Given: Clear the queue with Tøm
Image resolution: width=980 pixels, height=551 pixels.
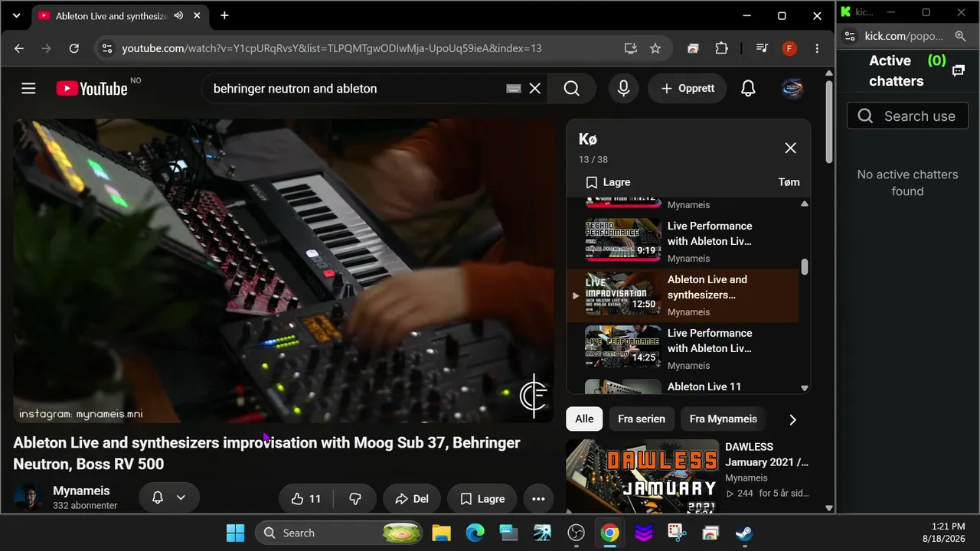Looking at the screenshot, I should [789, 182].
